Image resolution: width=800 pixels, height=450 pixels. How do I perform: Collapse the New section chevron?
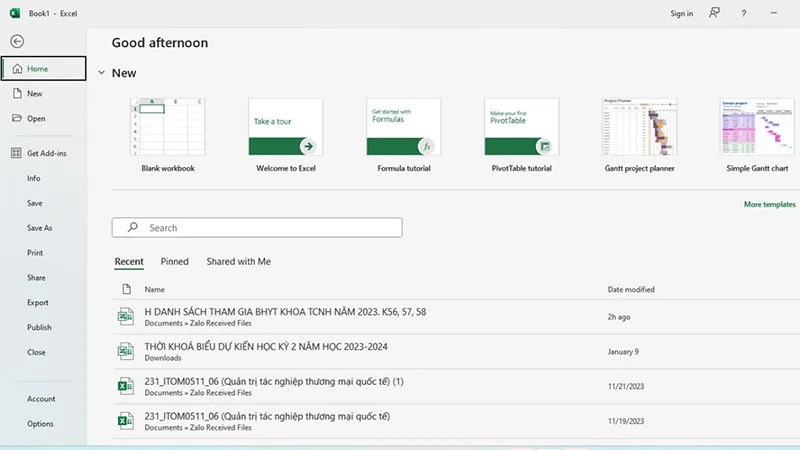pyautogui.click(x=102, y=73)
